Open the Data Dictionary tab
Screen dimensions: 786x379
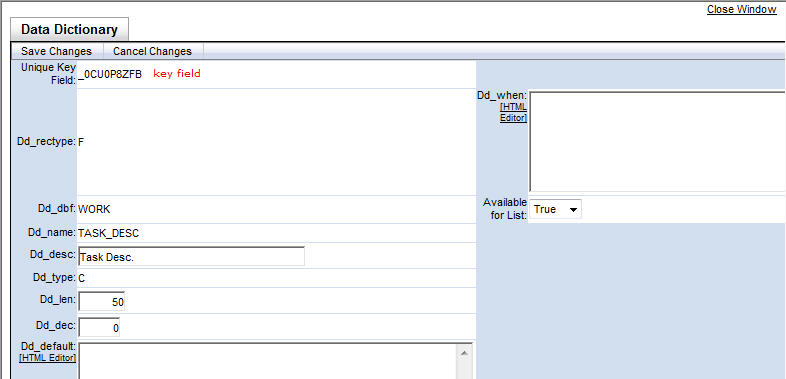click(x=69, y=29)
